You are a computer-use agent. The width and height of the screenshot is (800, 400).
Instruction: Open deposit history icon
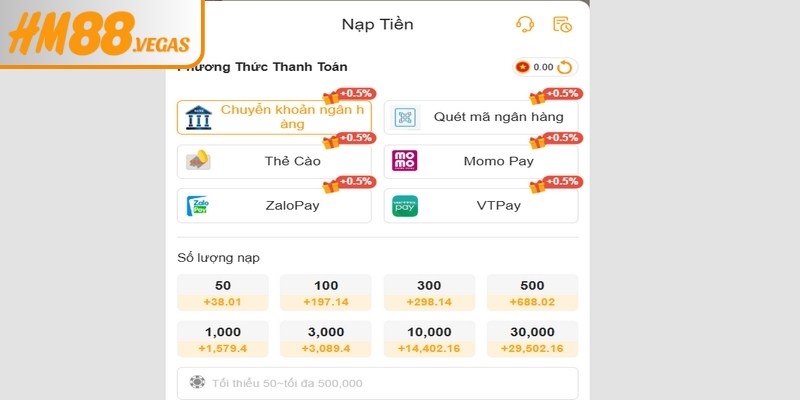pos(562,25)
